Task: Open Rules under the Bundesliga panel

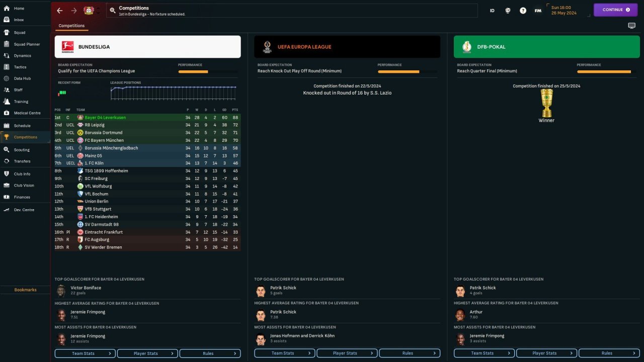Action: point(210,353)
